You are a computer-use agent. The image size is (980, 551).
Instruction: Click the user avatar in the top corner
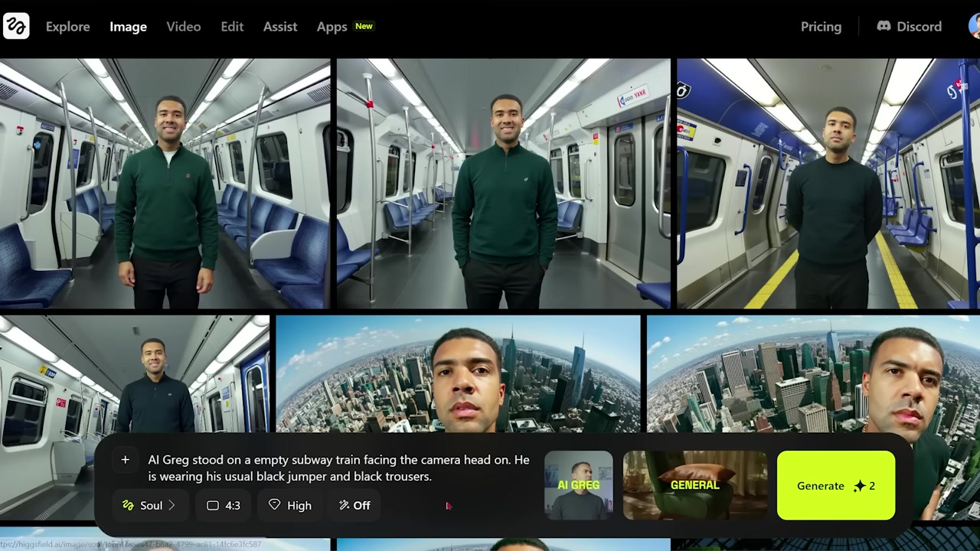tap(974, 26)
